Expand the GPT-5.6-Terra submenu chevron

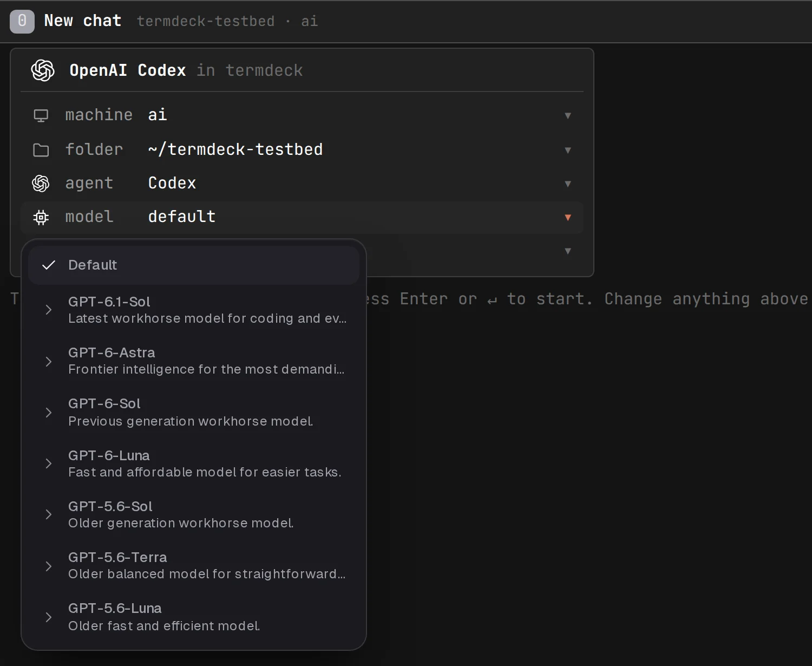point(49,566)
